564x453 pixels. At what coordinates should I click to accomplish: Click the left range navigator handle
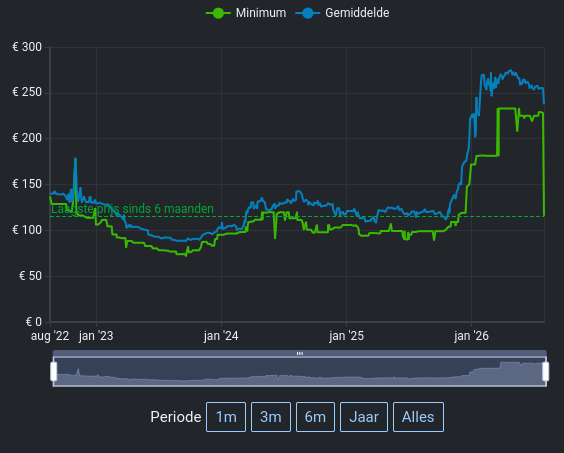[54, 372]
